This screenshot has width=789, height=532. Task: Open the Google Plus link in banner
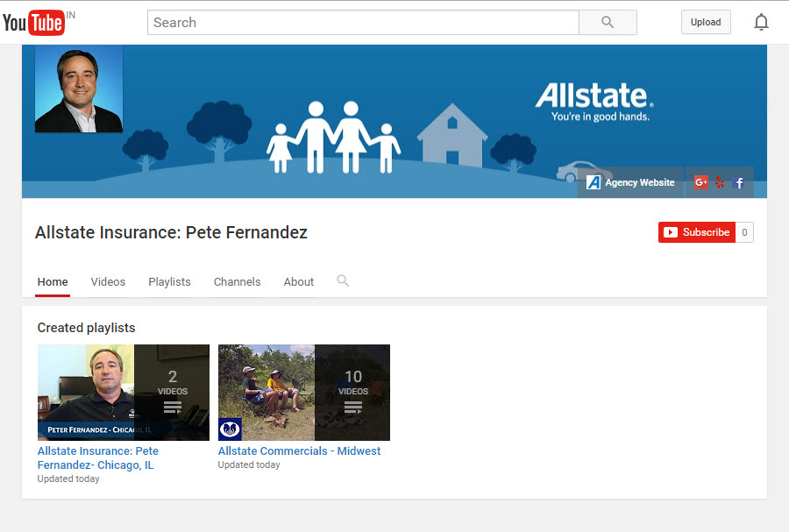701,182
